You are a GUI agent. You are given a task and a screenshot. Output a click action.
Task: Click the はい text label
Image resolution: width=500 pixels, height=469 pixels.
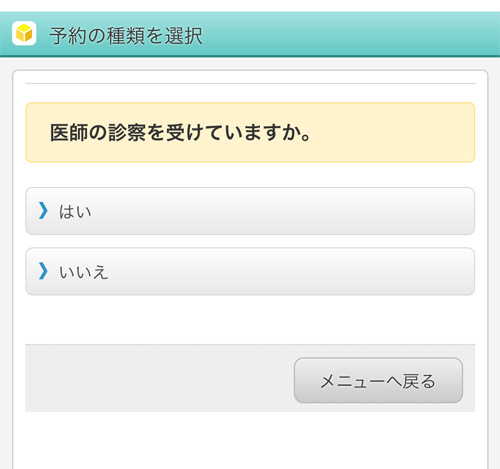[75, 212]
